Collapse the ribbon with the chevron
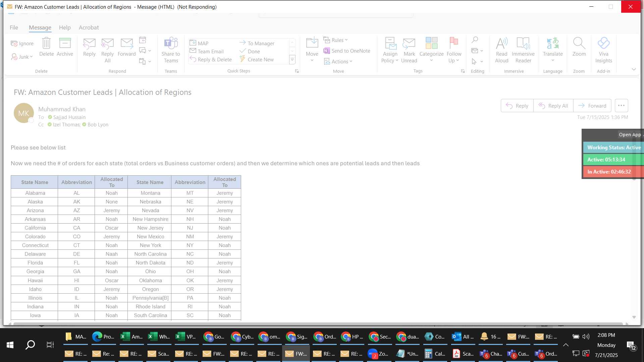 pos(634,69)
